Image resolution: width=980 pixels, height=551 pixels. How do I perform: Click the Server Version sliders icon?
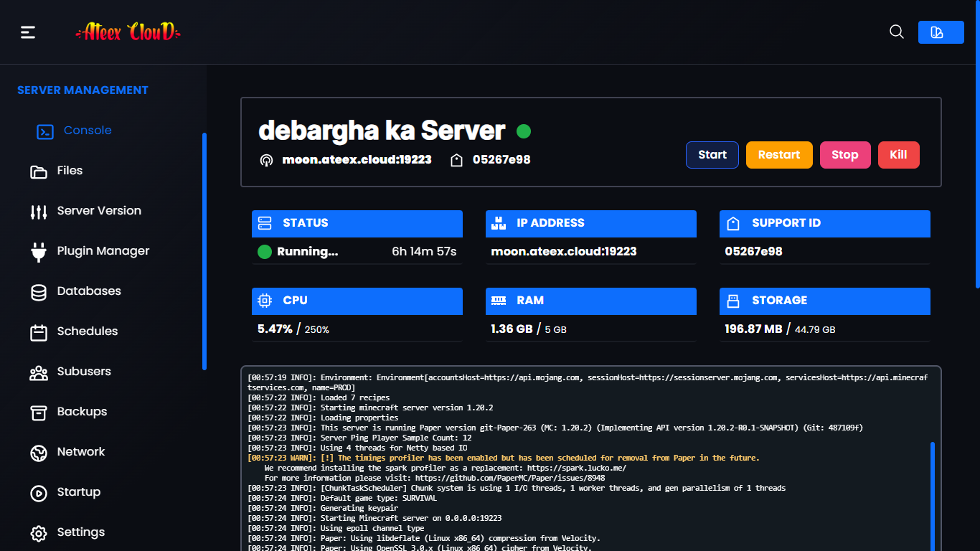[x=38, y=212]
